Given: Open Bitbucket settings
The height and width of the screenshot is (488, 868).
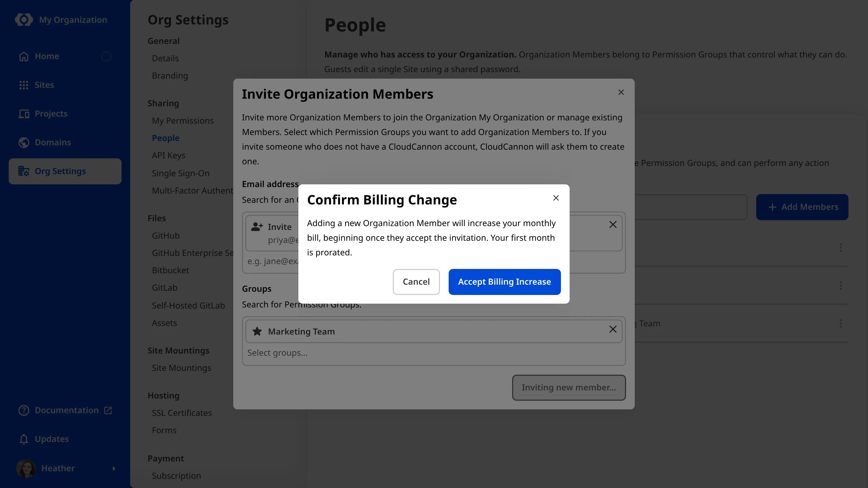Looking at the screenshot, I should coord(171,271).
